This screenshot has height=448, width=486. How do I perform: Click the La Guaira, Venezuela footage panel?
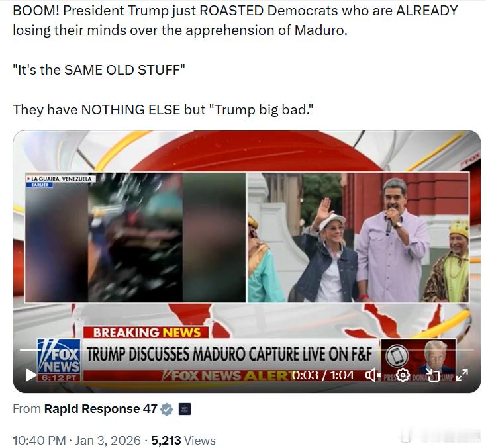(136, 238)
